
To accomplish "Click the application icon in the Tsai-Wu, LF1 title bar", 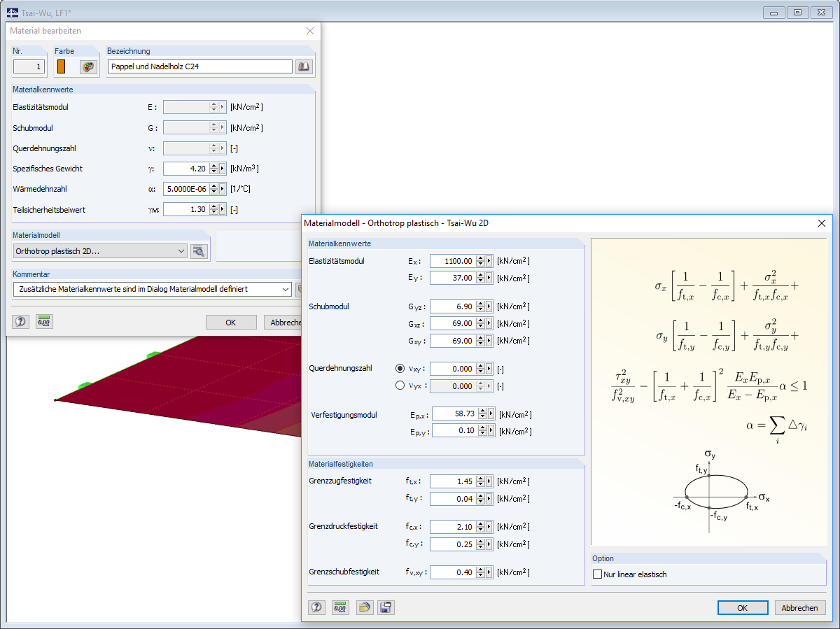I will tap(12, 12).
